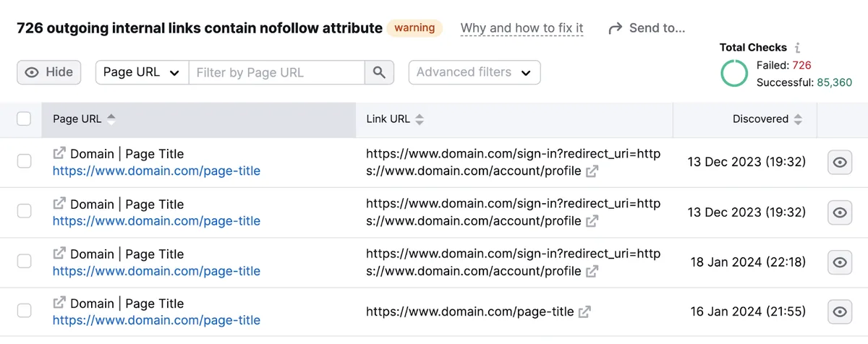Expand the Advanced filters dropdown
This screenshot has width=868, height=344.
coord(475,72)
